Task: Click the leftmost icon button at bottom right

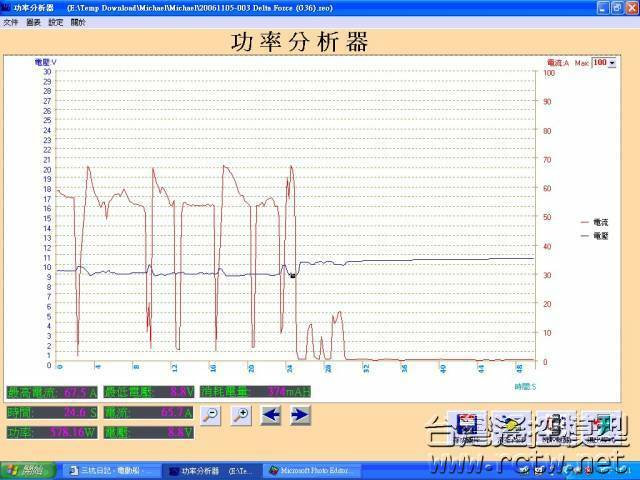Action: (463, 426)
